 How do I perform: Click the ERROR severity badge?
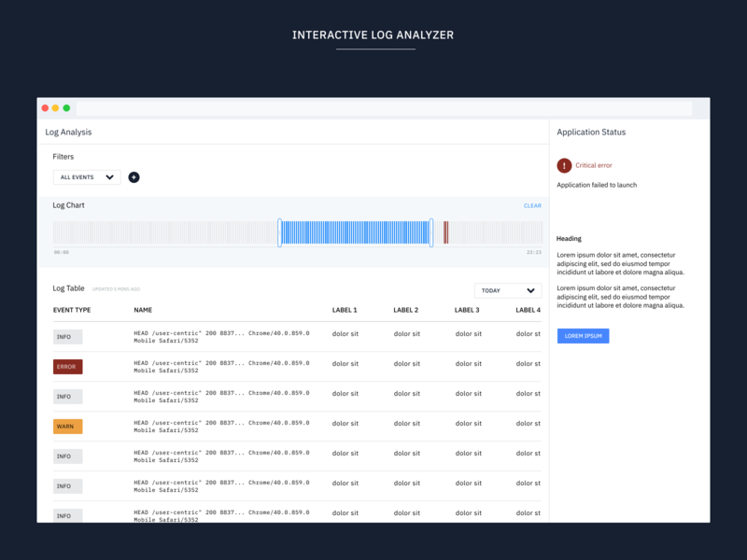click(x=67, y=367)
